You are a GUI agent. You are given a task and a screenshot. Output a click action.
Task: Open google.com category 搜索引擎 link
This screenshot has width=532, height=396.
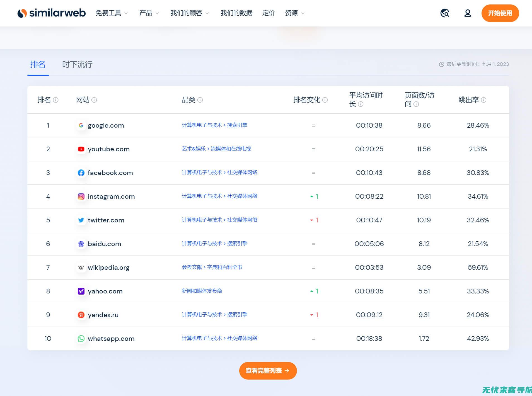click(x=214, y=125)
